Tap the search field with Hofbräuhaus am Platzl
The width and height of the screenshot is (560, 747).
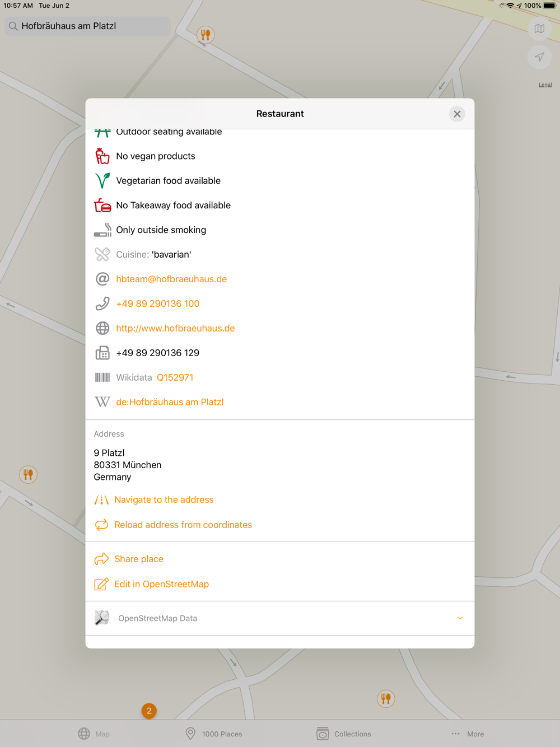click(x=87, y=26)
